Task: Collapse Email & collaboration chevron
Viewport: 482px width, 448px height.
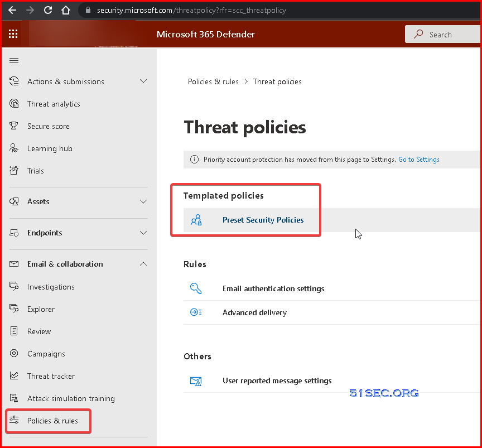Action: pyautogui.click(x=143, y=264)
